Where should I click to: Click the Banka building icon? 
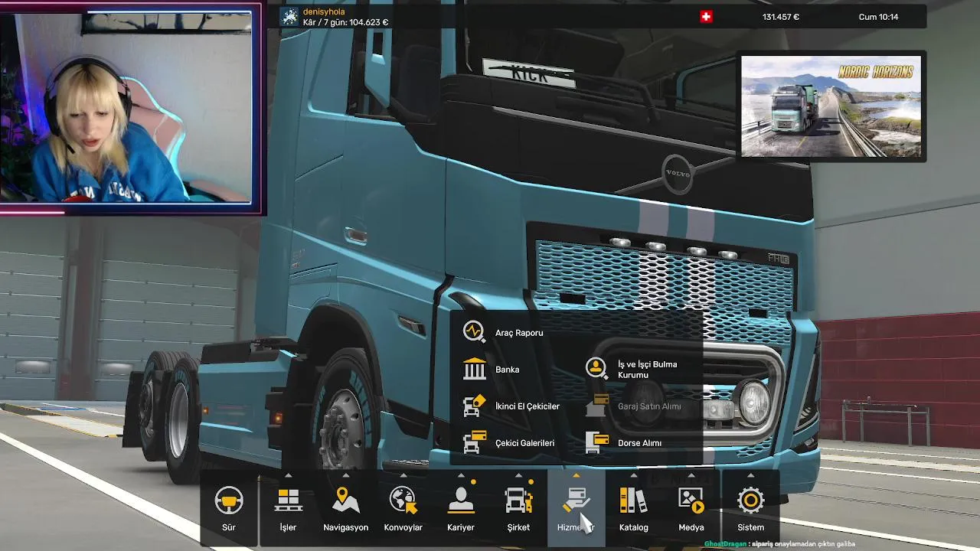coord(475,369)
